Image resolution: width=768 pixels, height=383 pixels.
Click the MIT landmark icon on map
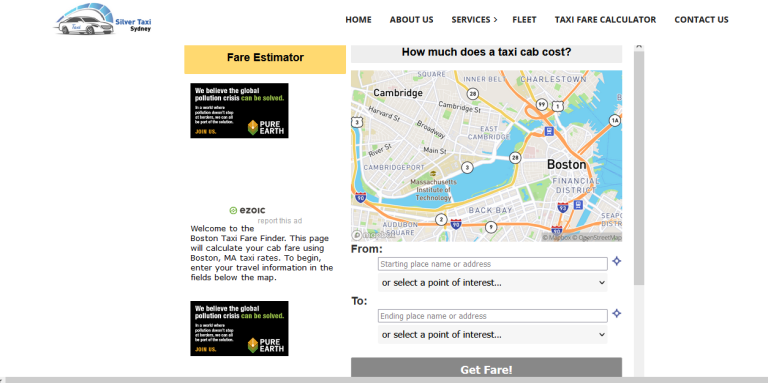point(433,174)
